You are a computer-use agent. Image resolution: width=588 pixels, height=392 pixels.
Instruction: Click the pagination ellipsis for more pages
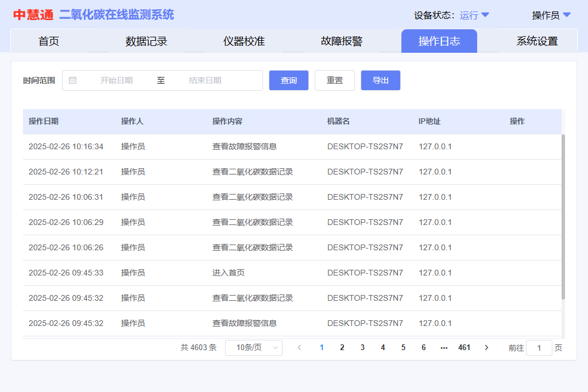point(443,347)
